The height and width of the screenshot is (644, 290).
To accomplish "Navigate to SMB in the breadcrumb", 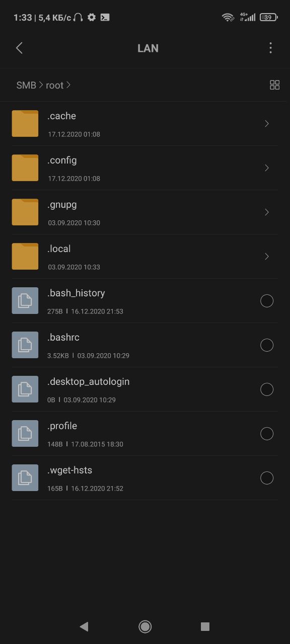I will [x=26, y=85].
